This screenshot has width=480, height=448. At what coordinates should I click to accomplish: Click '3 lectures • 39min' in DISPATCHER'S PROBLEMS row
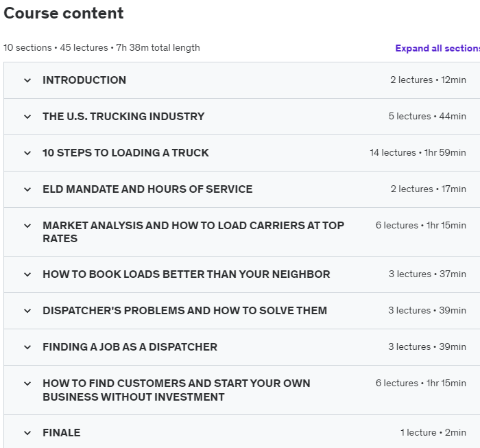coord(427,311)
